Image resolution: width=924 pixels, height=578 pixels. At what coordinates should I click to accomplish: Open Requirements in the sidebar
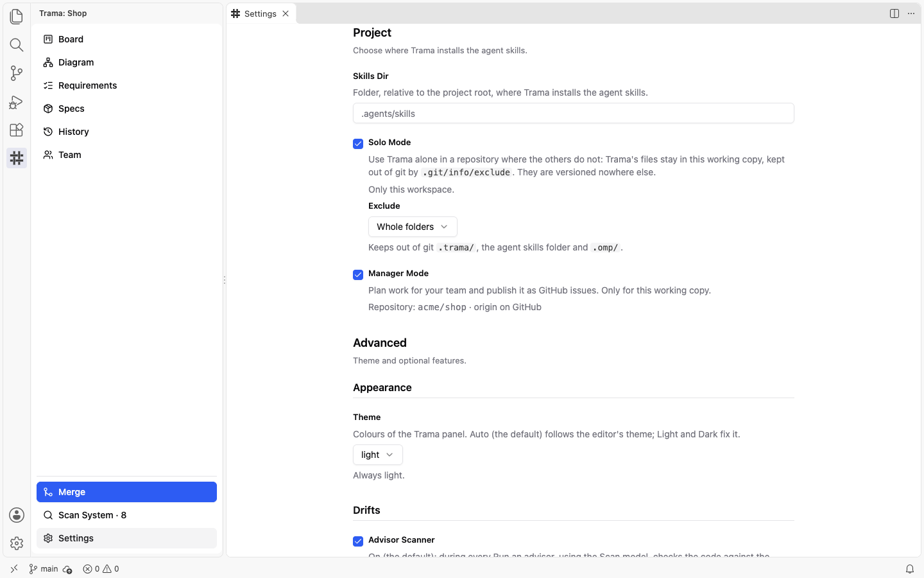click(x=126, y=85)
